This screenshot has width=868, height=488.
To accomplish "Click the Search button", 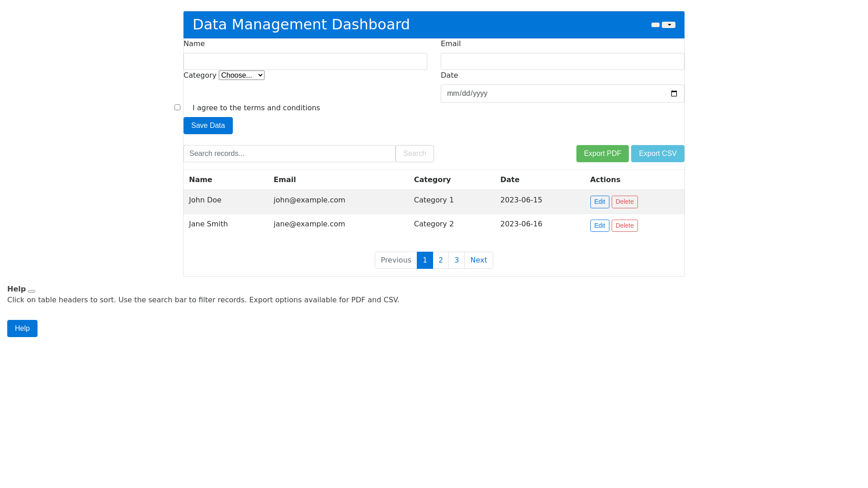I will (x=415, y=154).
